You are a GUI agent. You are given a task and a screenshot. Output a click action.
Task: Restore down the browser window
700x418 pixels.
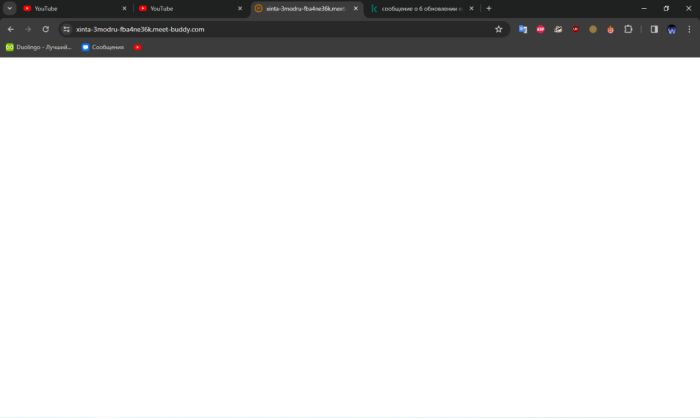tap(666, 8)
